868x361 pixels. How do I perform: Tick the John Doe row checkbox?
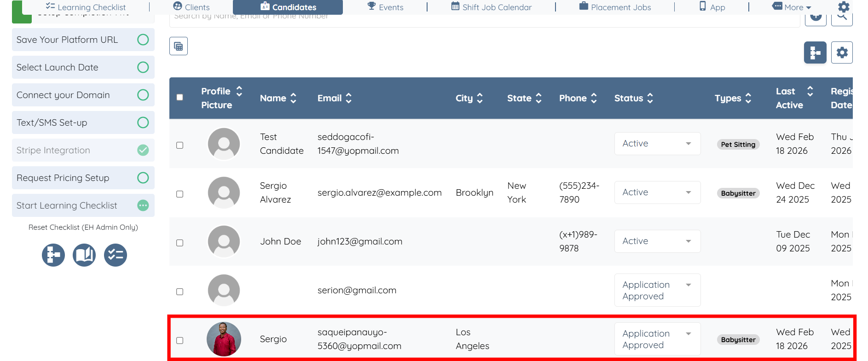point(180,243)
